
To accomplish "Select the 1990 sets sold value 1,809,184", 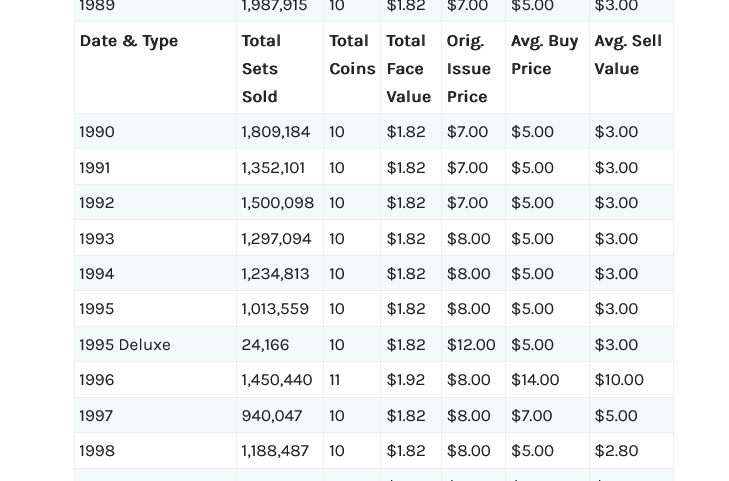I will [276, 132].
